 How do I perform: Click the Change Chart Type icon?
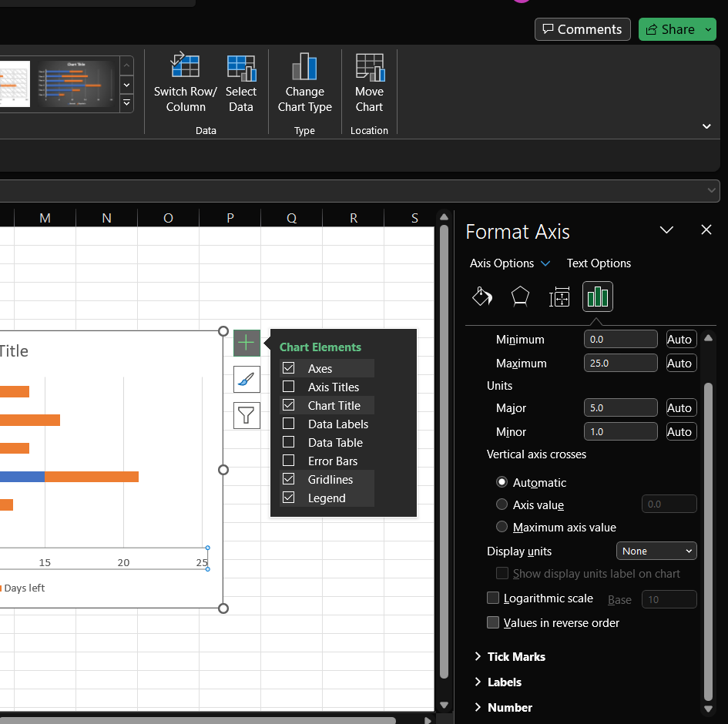pyautogui.click(x=304, y=66)
